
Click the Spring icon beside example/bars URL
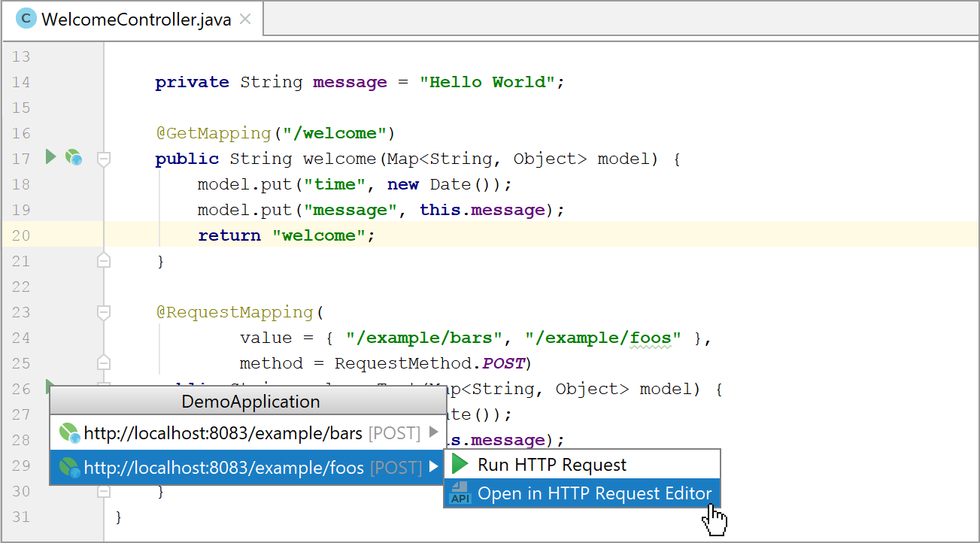point(70,432)
